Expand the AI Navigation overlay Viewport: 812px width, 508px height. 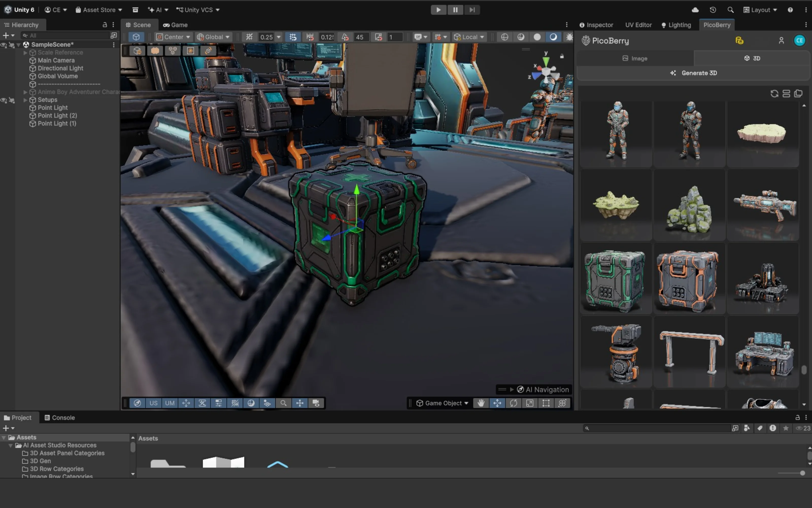coord(512,389)
